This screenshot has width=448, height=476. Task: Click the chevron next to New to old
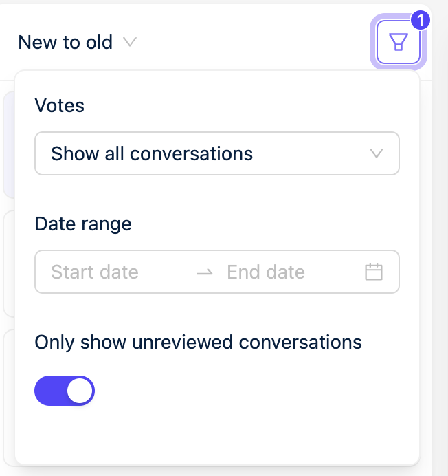(x=129, y=43)
